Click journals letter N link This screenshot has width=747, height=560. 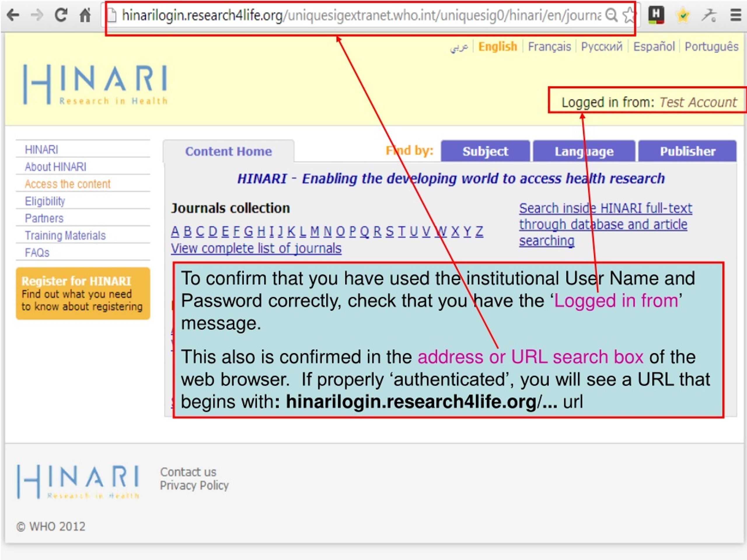pyautogui.click(x=328, y=232)
